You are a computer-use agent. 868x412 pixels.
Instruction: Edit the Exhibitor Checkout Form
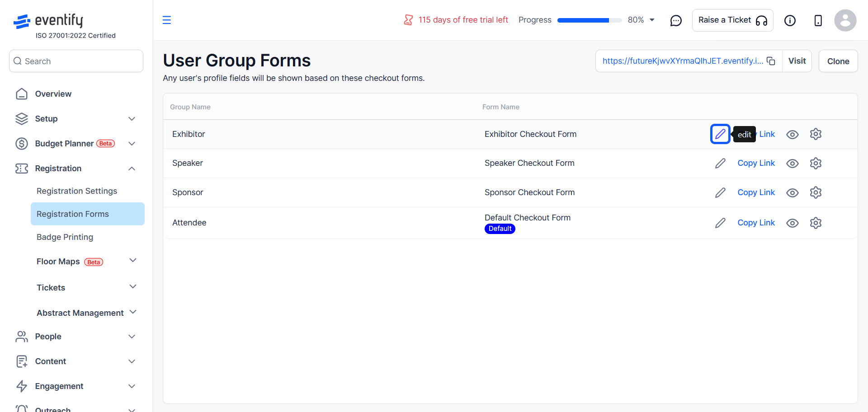pos(720,134)
